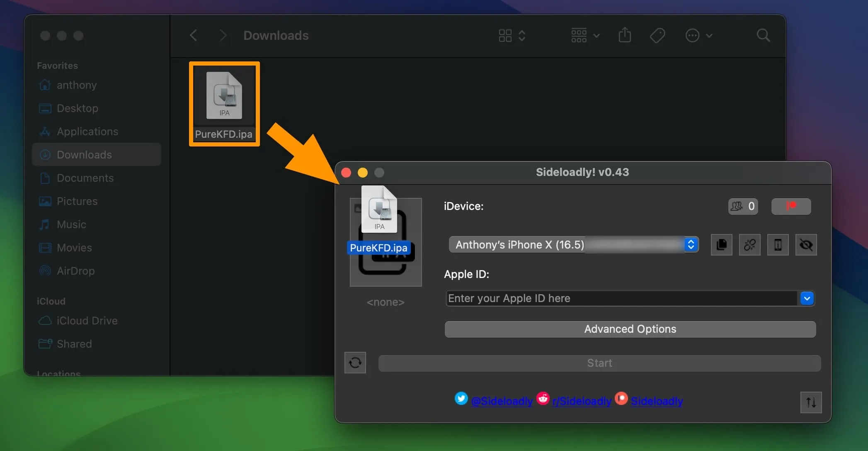This screenshot has height=451, width=868.
Task: Click the accounts counter button showing 0
Action: click(x=743, y=206)
